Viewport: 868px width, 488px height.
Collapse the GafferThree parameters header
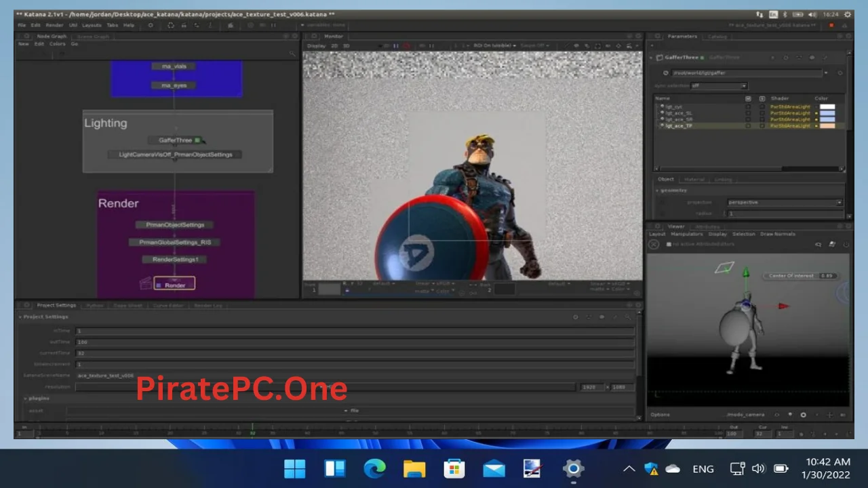(651, 58)
